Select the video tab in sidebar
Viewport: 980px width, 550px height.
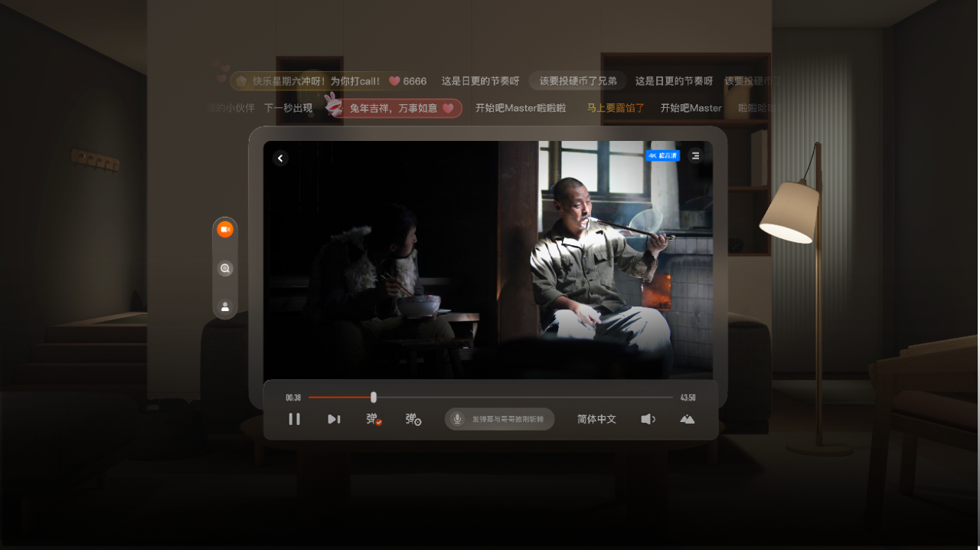pyautogui.click(x=225, y=229)
